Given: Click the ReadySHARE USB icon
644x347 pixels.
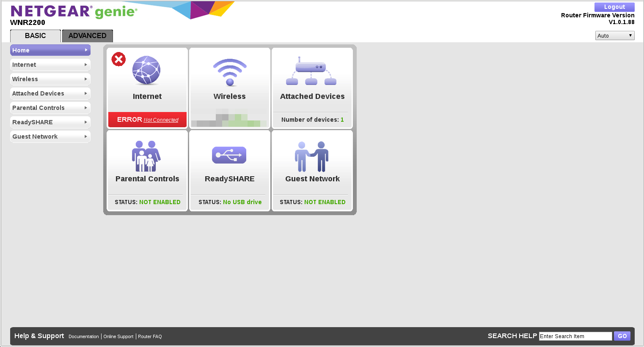Looking at the screenshot, I should pos(229,155).
